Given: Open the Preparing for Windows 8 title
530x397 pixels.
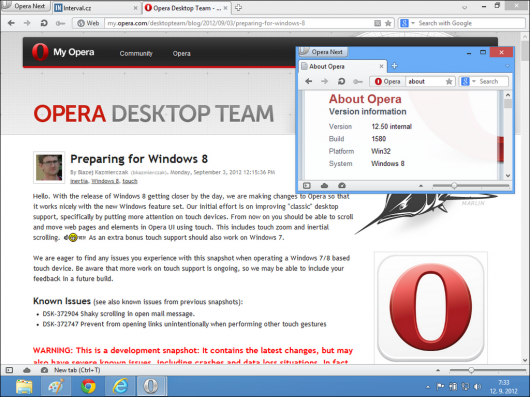Looking at the screenshot, I should (x=139, y=159).
